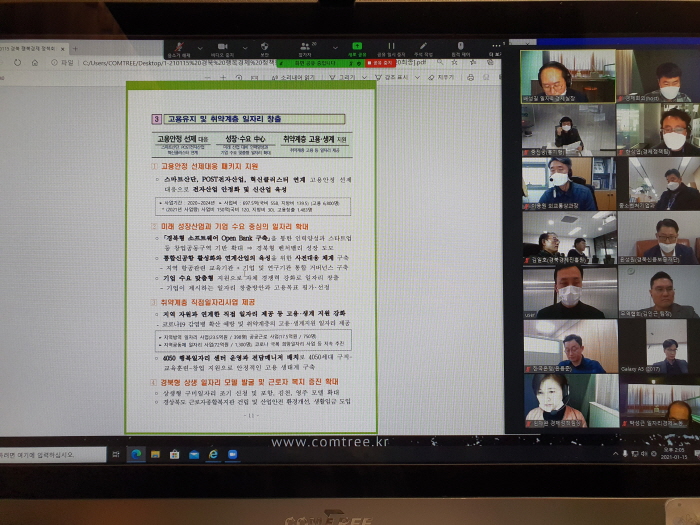Open microphone audio options chevron
The width and height of the screenshot is (700, 525).
200,47
